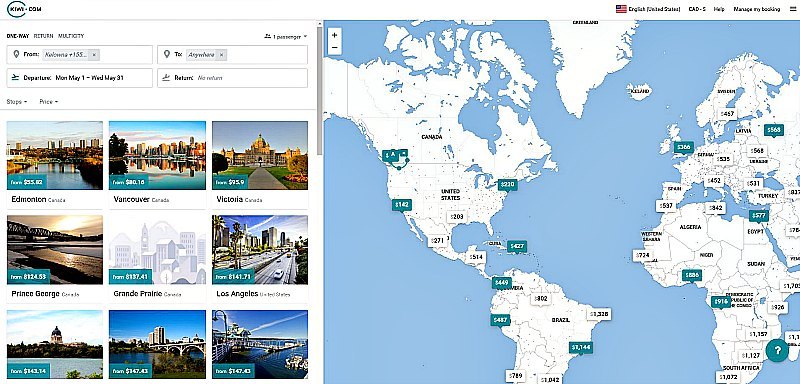Open the CAD - $ currency selector
Screen dimensions: 800x384
pos(696,9)
